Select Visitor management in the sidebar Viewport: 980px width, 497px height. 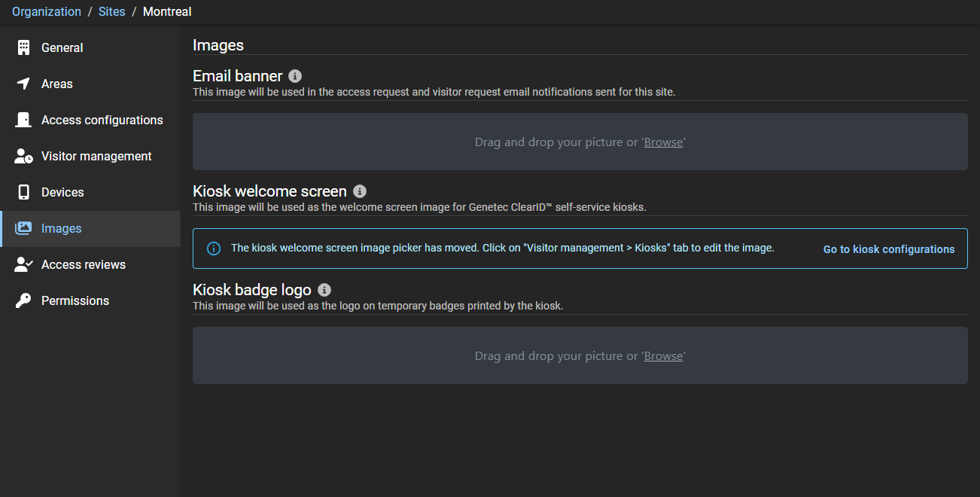click(96, 156)
